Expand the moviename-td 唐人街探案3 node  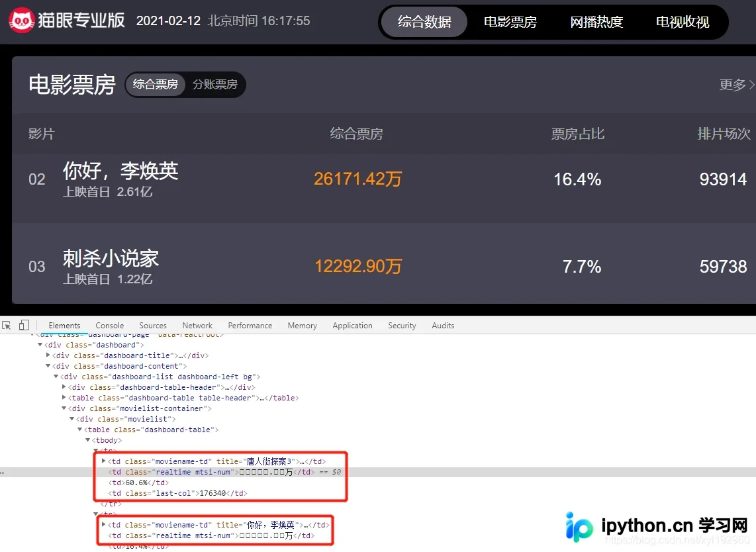103,461
